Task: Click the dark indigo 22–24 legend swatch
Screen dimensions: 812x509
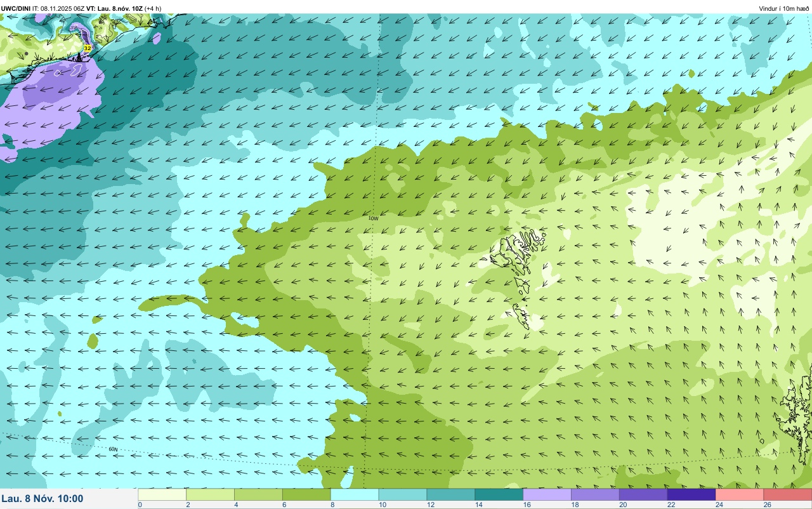Action: coord(692,494)
